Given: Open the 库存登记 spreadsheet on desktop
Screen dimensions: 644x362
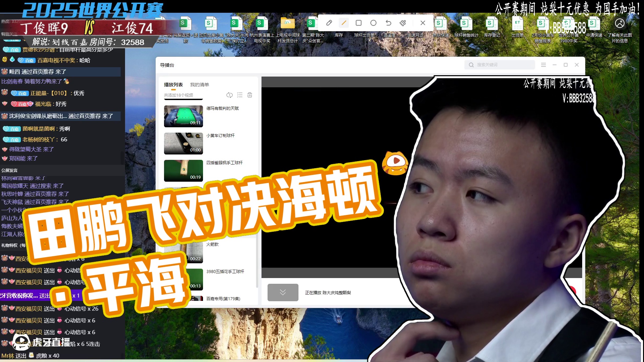Looking at the screenshot, I should click(x=492, y=27).
